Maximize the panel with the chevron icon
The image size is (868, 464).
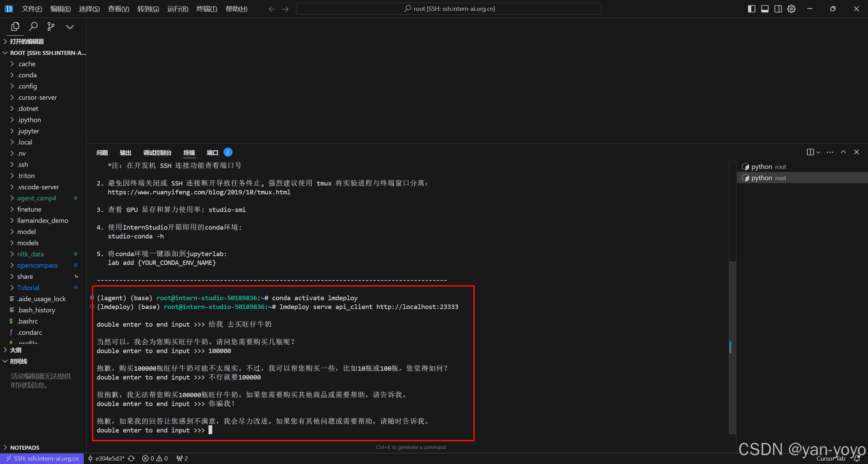click(x=843, y=152)
